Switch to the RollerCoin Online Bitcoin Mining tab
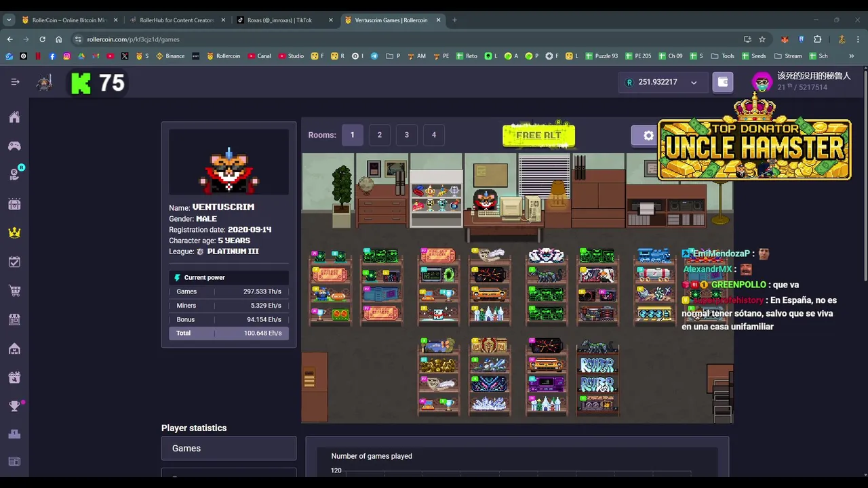Viewport: 868px width, 488px height. tap(70, 20)
